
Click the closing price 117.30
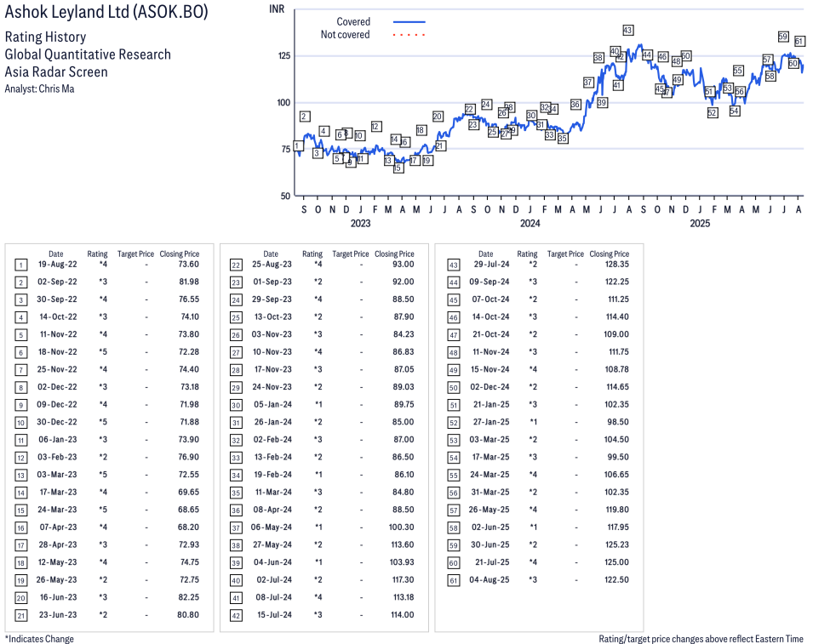(403, 579)
